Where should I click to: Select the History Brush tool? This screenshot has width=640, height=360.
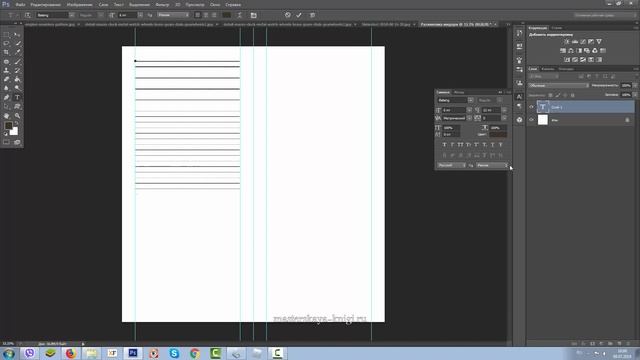[17, 70]
